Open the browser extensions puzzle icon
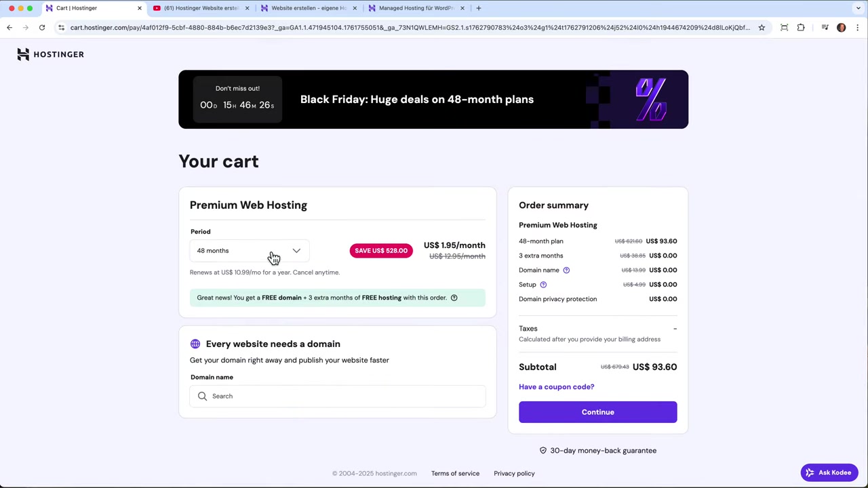 (x=801, y=28)
